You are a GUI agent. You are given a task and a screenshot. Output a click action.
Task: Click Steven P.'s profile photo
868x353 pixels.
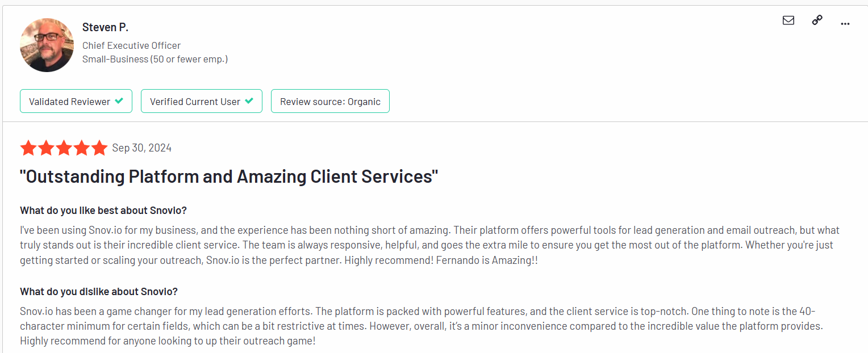pyautogui.click(x=47, y=44)
